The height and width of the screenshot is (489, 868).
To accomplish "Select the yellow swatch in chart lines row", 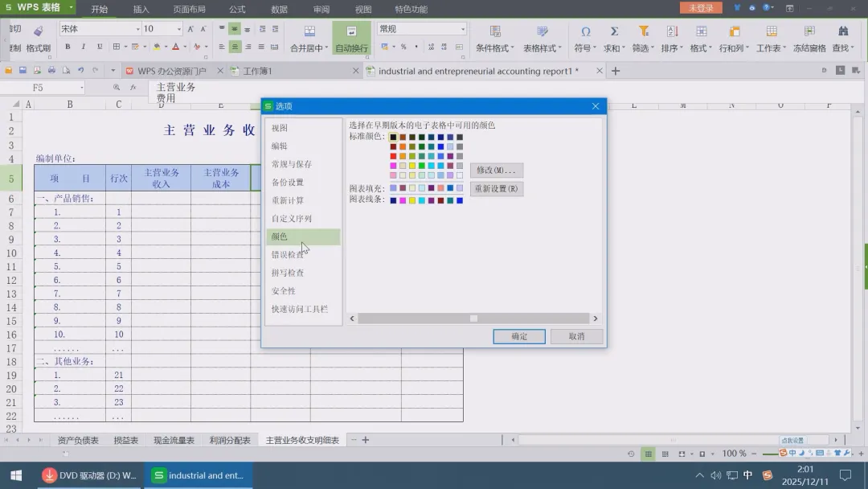I will tap(411, 200).
